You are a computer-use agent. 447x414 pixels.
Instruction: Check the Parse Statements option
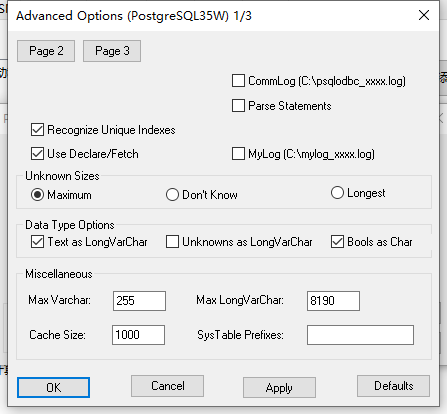click(238, 106)
